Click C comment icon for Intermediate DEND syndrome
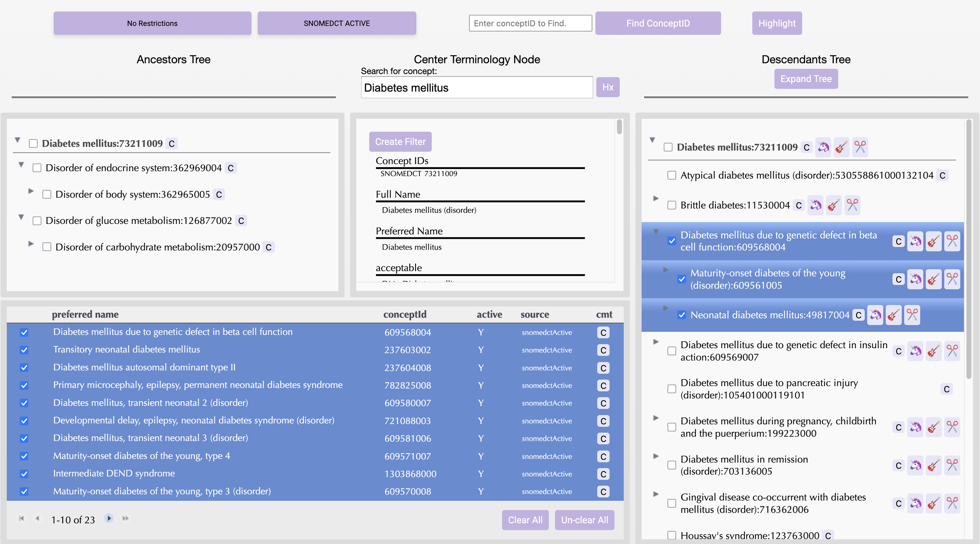980x544 pixels. (x=603, y=474)
